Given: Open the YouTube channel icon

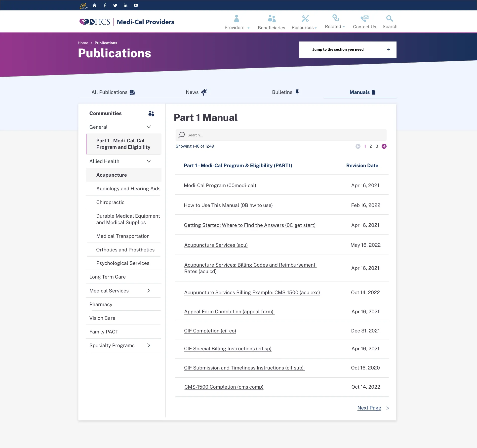Looking at the screenshot, I should point(136,5).
